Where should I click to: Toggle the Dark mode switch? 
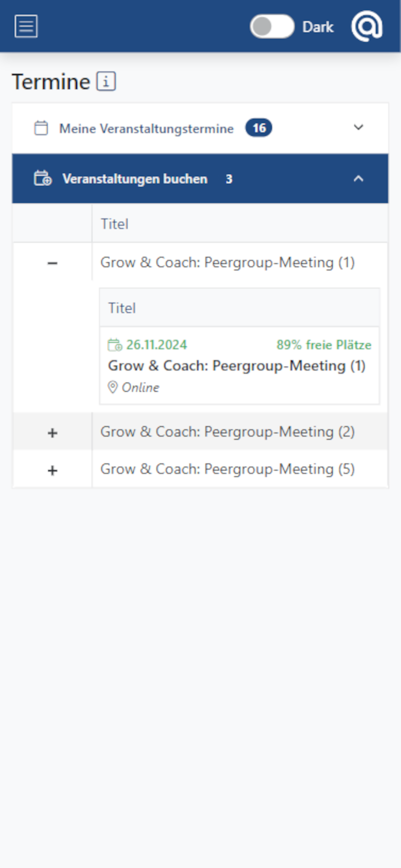(272, 26)
